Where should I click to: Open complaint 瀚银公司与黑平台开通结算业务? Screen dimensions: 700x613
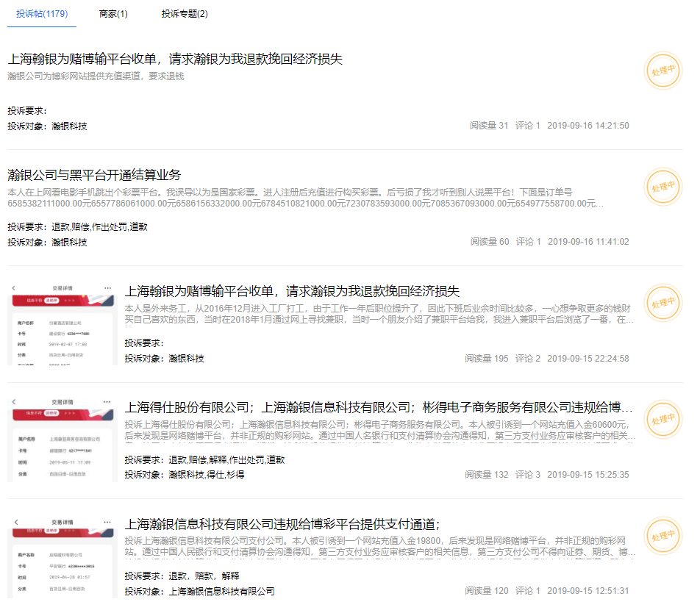(x=94, y=175)
